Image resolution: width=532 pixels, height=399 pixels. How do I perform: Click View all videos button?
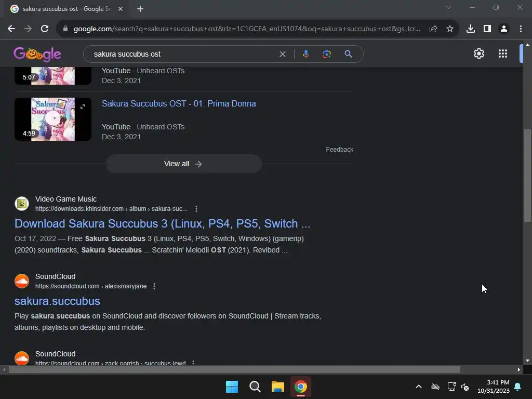tap(183, 164)
